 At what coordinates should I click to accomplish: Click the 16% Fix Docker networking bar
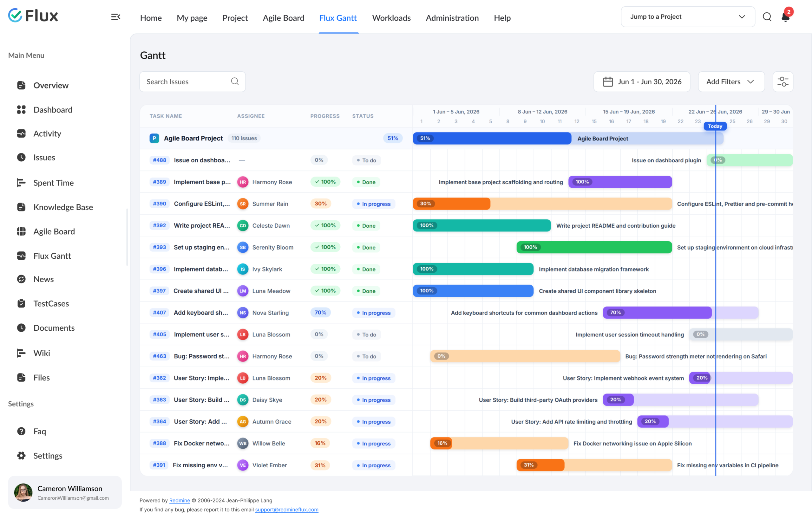(x=499, y=443)
